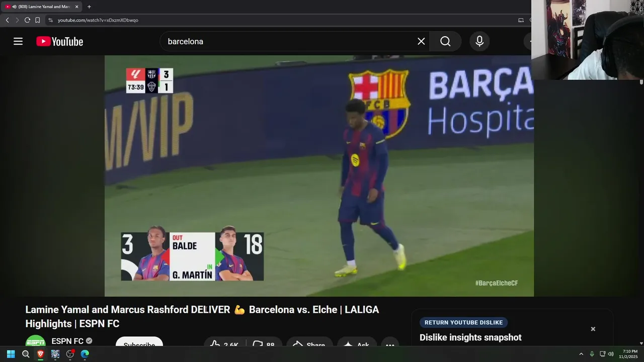Click the address bar URL

98,20
